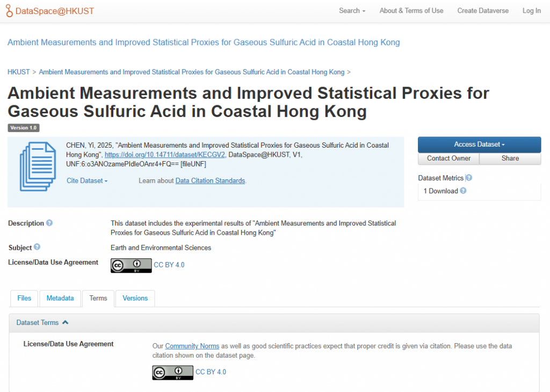The width and height of the screenshot is (550, 392).
Task: Click the upper CC BY license badge
Action: click(131, 265)
